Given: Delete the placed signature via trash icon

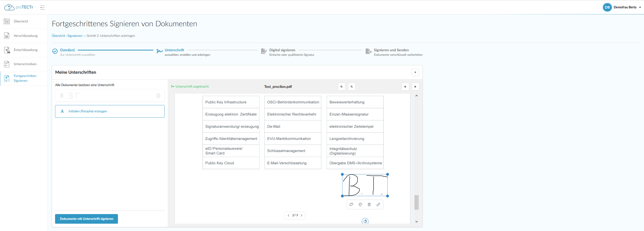Looking at the screenshot, I should [369, 204].
